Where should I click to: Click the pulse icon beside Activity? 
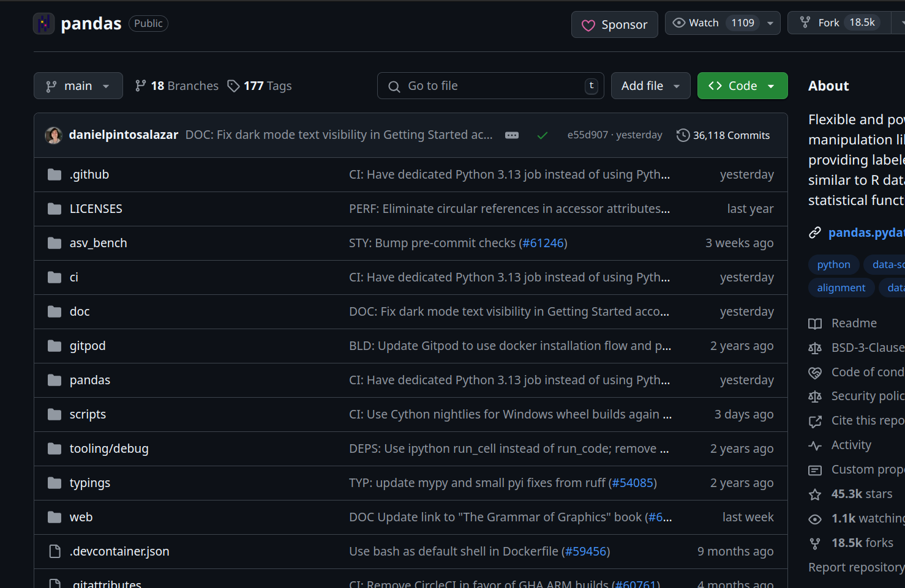(815, 445)
